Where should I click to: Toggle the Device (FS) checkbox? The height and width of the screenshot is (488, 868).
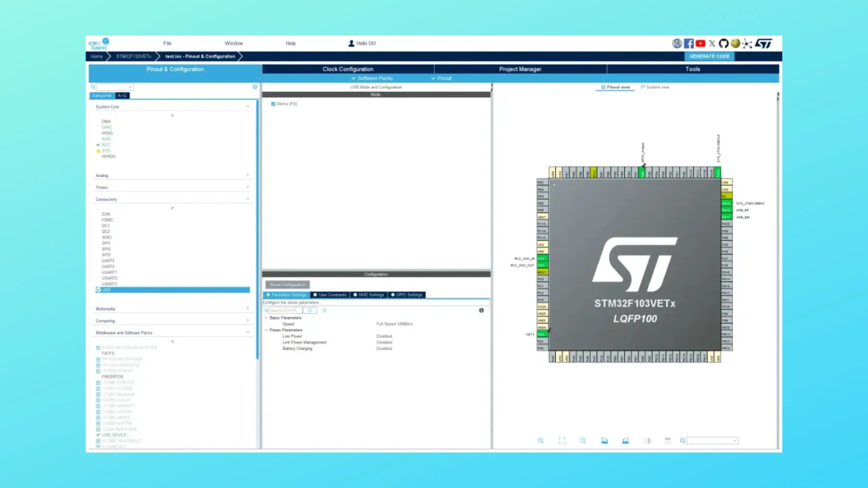[273, 104]
